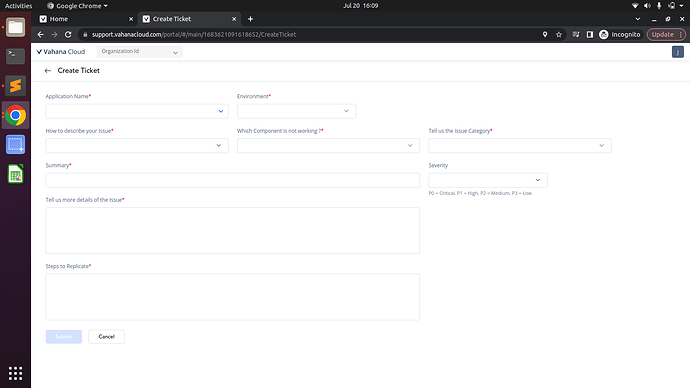Open Sublime Text from the dock
Image resolution: width=690 pixels, height=388 pixels.
click(x=15, y=86)
